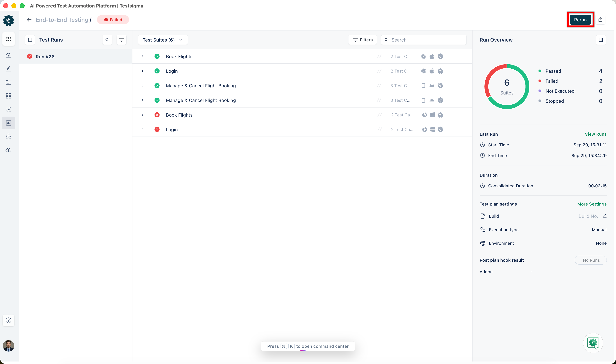Open the Testsigma chat assistant bubble
Viewport: 616px width, 364px height.
click(x=593, y=343)
